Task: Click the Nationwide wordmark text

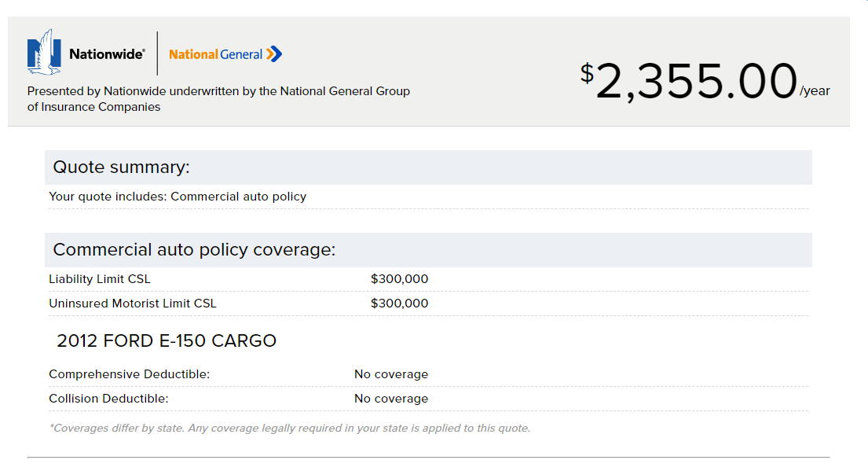Action: pyautogui.click(x=107, y=54)
